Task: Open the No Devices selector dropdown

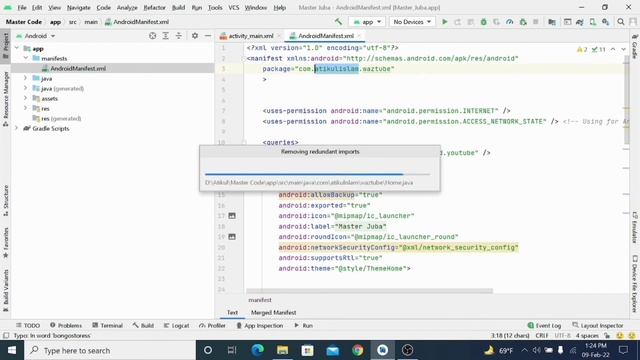Action: (411, 22)
